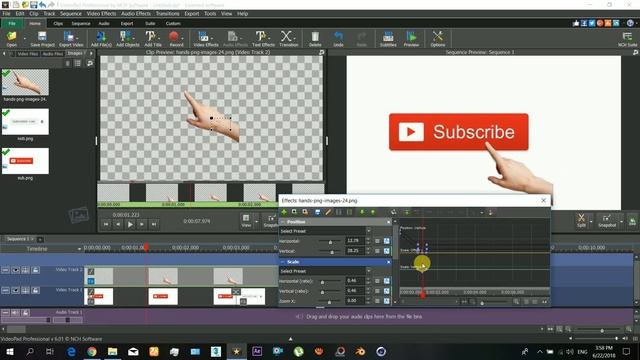Adjust the Scale Vertical (ratio) slider

[322, 292]
